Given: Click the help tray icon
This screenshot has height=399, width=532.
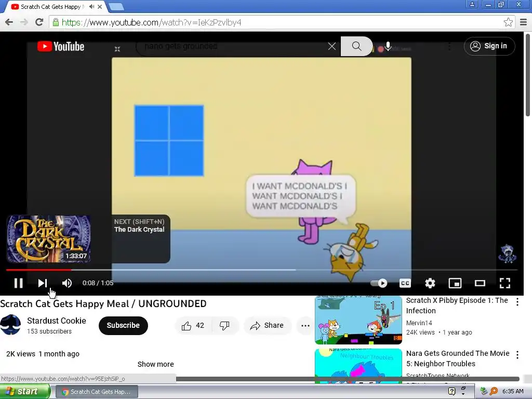Looking at the screenshot, I should point(451,392).
